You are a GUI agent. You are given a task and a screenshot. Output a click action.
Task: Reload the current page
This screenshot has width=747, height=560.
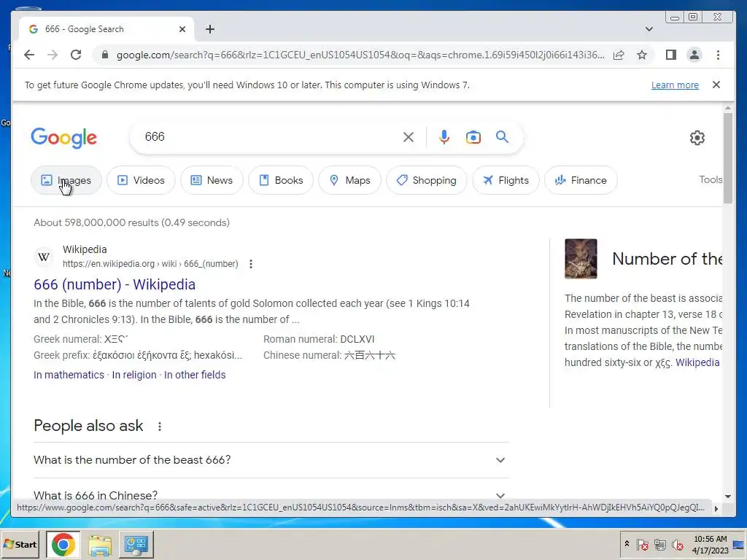click(x=76, y=55)
